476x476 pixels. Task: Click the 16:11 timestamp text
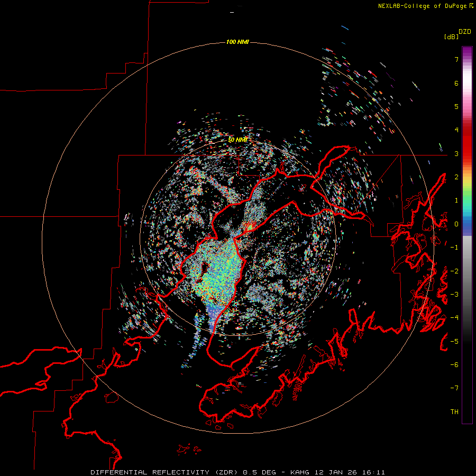(x=374, y=472)
